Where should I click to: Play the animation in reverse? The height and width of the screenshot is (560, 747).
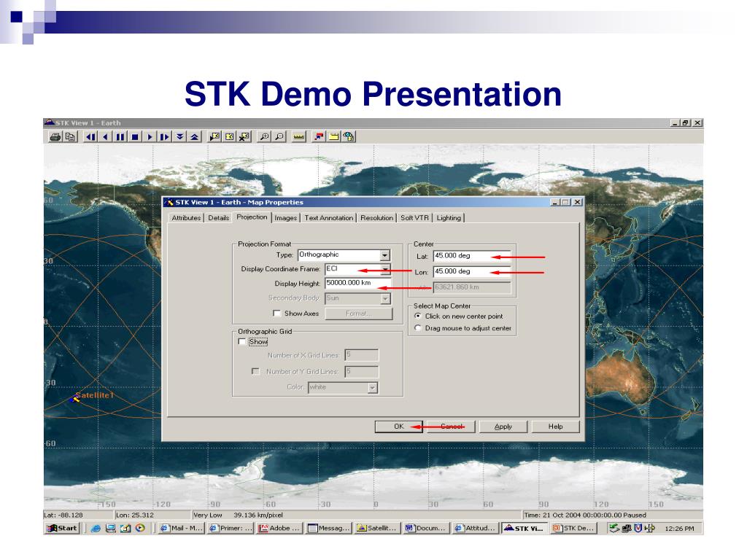coord(105,137)
